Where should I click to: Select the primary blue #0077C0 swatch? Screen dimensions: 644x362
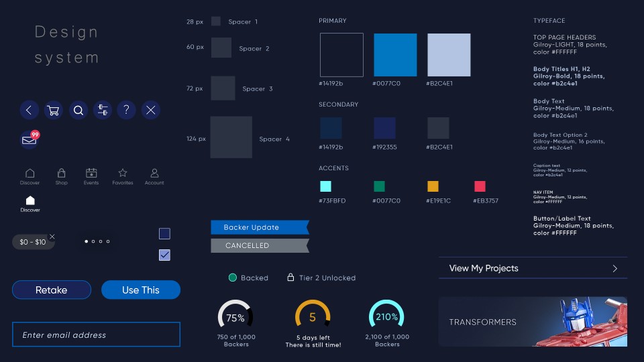(x=395, y=55)
